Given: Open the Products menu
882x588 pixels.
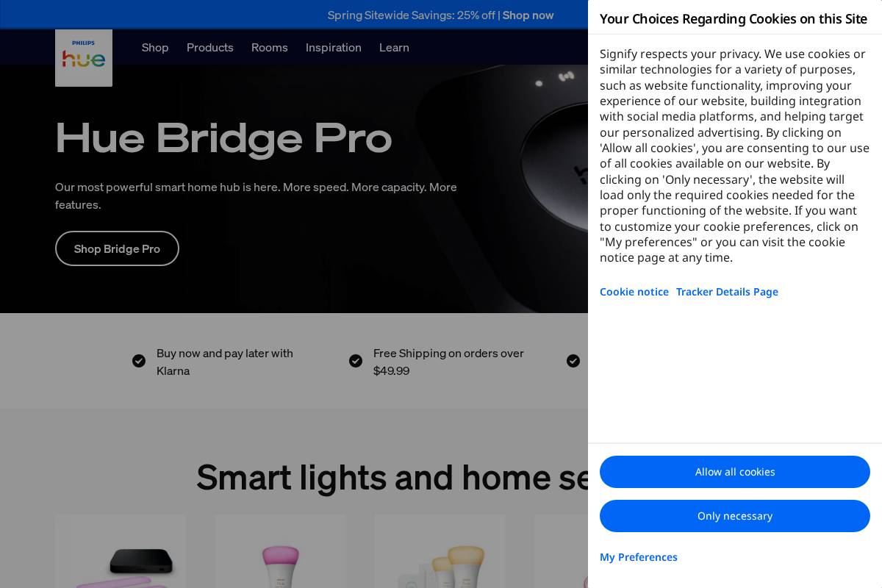Looking at the screenshot, I should [x=210, y=47].
